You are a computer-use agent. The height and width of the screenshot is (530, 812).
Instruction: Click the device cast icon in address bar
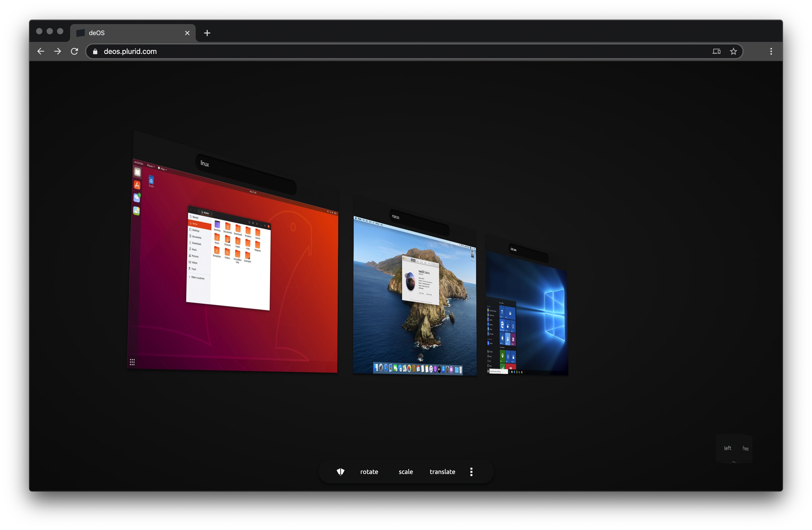click(x=717, y=51)
